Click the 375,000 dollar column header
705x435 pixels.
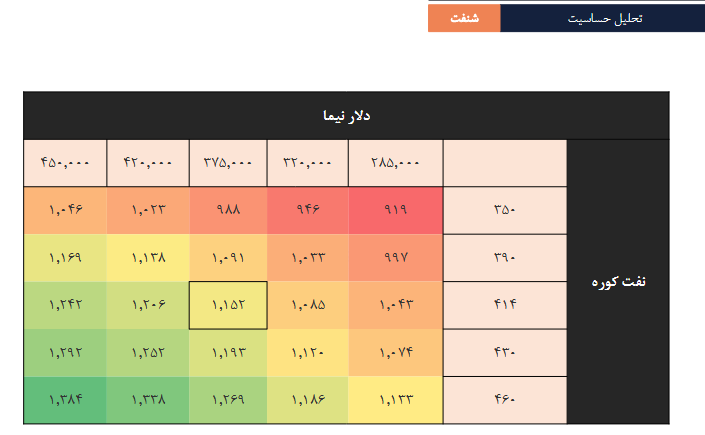228,163
